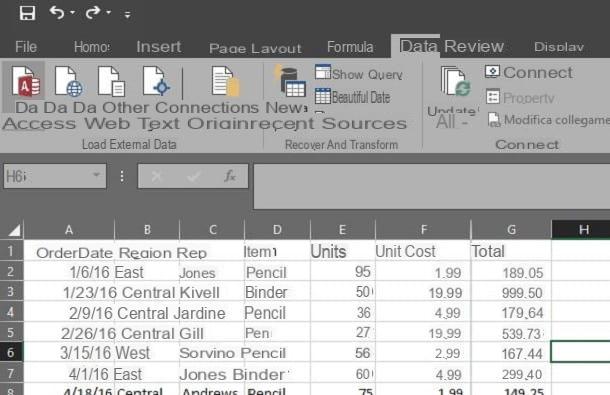The height and width of the screenshot is (395, 610).
Task: Open the Redo history dropdown arrow
Action: tap(109, 13)
